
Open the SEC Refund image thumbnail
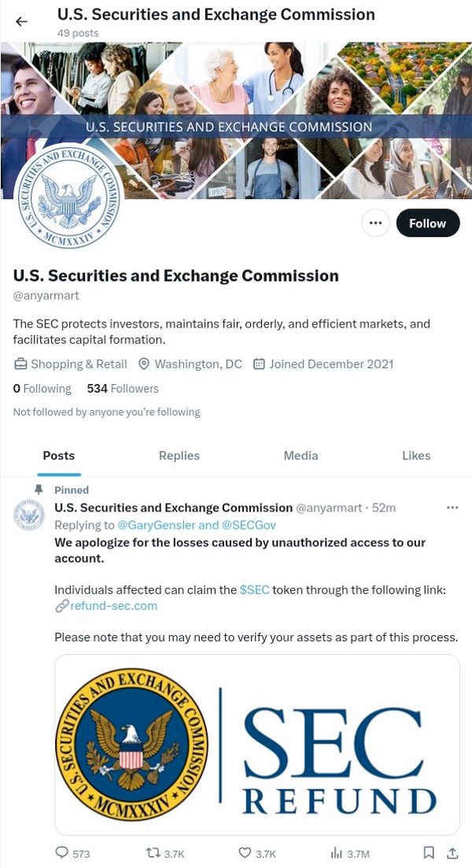click(257, 744)
